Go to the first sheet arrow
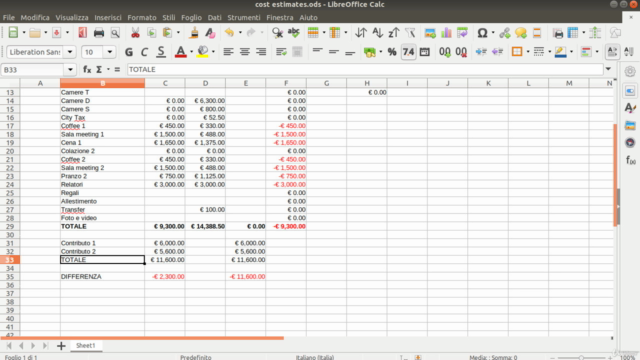Viewport: 640px width, 360px height. pyautogui.click(x=9, y=346)
